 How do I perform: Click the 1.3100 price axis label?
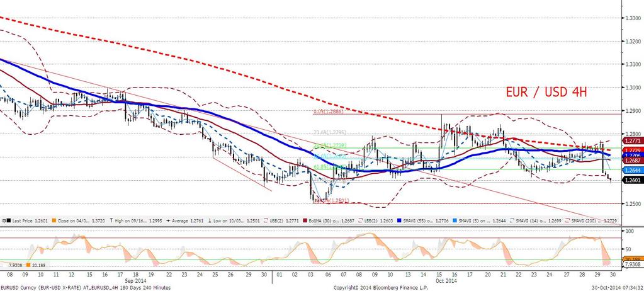[632, 64]
